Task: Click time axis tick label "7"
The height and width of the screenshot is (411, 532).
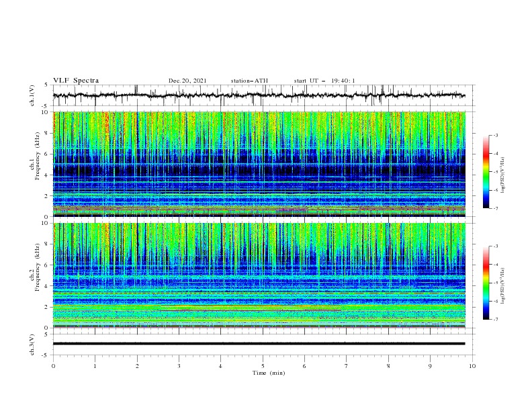Action: pos(347,366)
